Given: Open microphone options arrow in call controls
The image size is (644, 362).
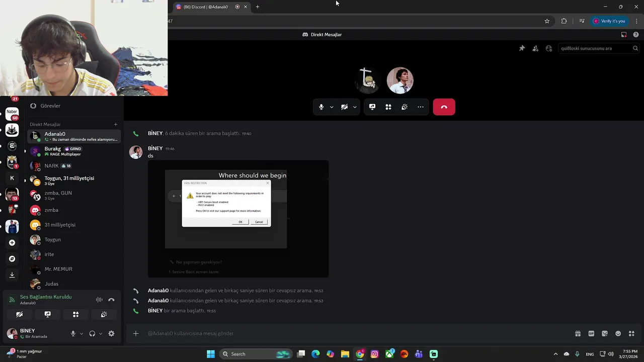Looking at the screenshot, I should pyautogui.click(x=332, y=107).
